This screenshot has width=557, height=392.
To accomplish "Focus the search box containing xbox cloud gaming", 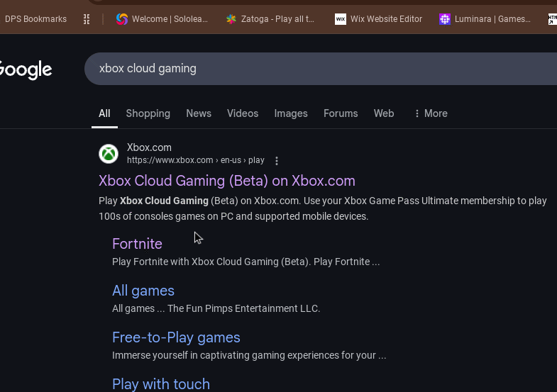I will [321, 69].
